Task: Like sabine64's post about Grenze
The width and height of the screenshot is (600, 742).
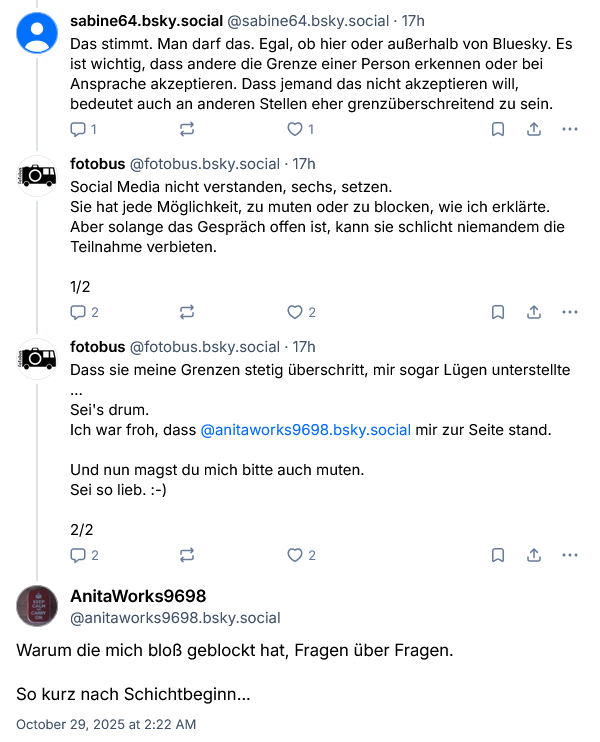Action: [x=295, y=129]
